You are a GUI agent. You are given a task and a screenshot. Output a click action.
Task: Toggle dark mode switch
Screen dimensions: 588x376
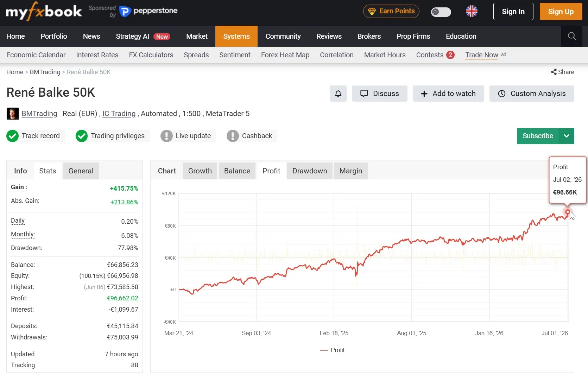(441, 12)
